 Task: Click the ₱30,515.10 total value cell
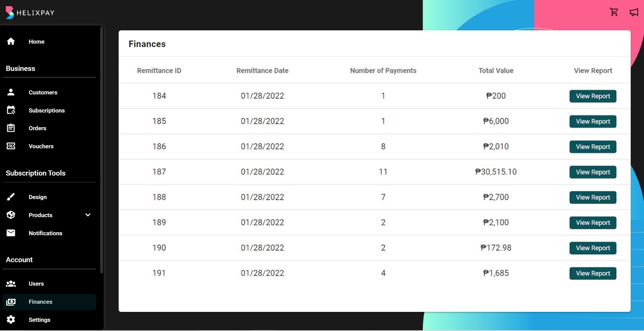(x=496, y=172)
